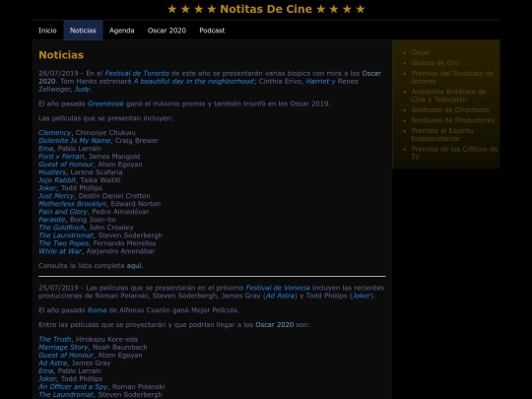Open An Officer and a Spy link
The height and width of the screenshot is (399, 532).
[x=73, y=387]
